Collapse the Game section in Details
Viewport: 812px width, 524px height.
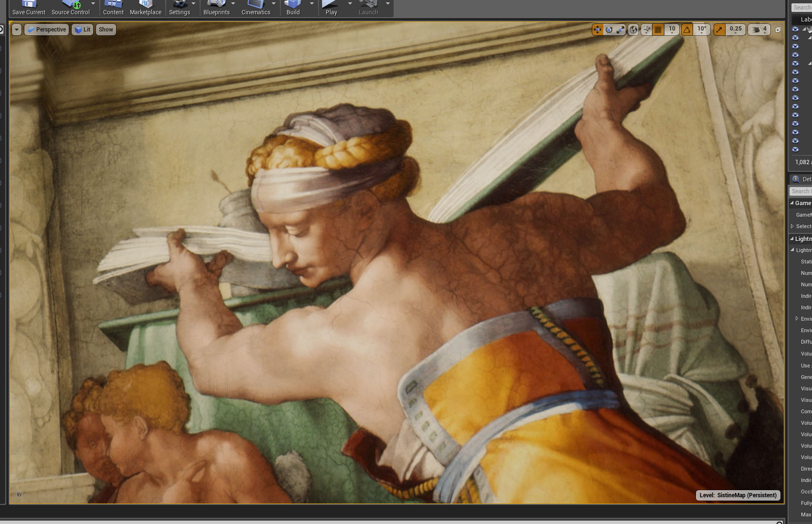pyautogui.click(x=792, y=203)
